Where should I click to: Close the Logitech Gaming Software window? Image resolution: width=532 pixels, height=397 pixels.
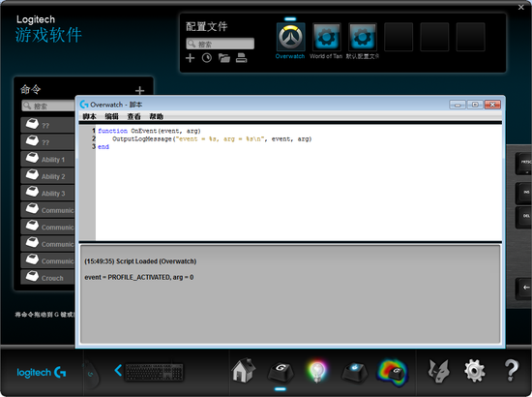pyautogui.click(x=521, y=7)
